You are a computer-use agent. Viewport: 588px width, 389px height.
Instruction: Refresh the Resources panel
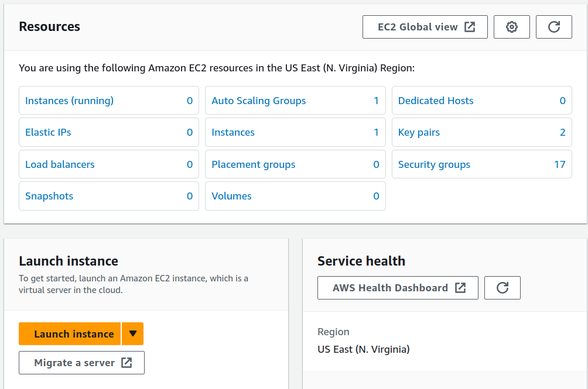(x=553, y=26)
